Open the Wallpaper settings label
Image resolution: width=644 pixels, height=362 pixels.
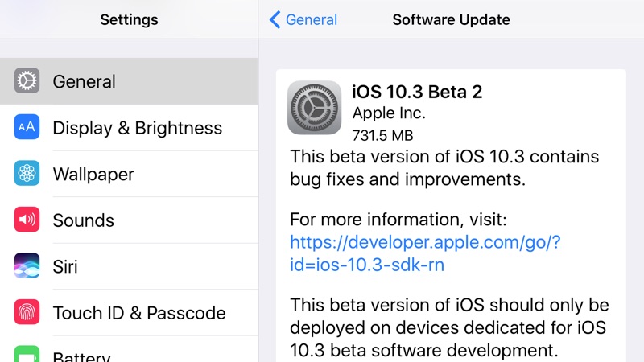click(93, 174)
